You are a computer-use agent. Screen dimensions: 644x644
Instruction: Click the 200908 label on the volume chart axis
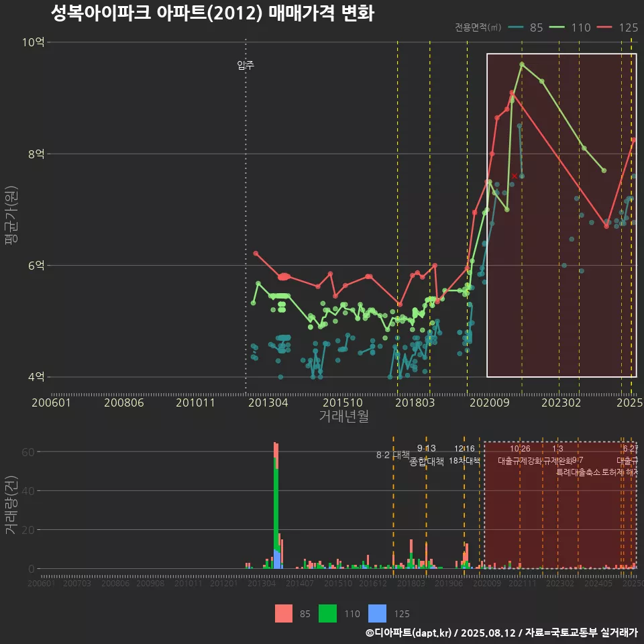(x=150, y=583)
